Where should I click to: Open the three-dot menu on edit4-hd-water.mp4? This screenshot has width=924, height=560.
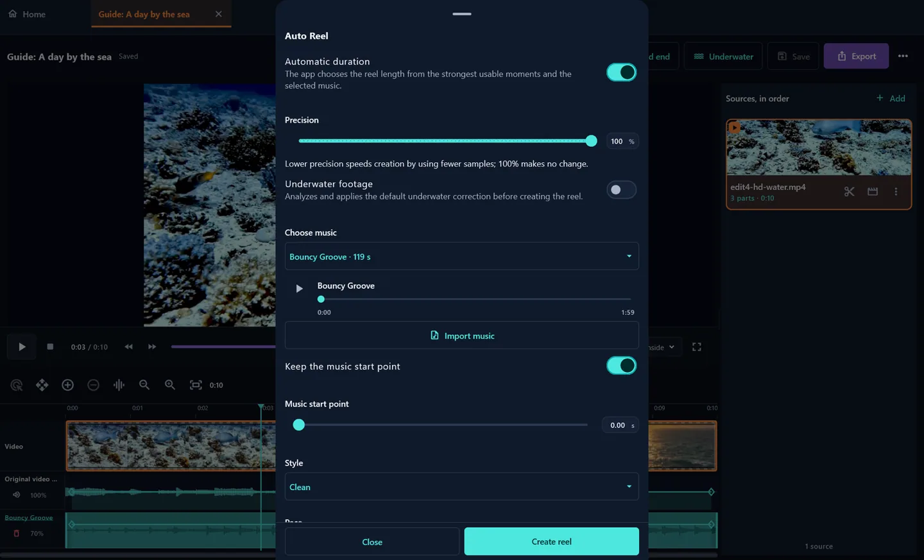[x=896, y=192]
